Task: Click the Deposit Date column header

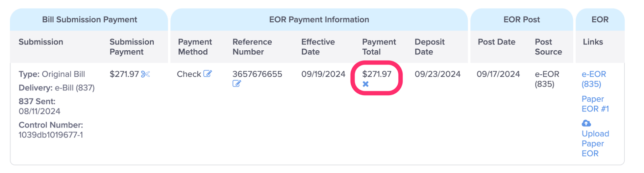Action: coord(429,47)
